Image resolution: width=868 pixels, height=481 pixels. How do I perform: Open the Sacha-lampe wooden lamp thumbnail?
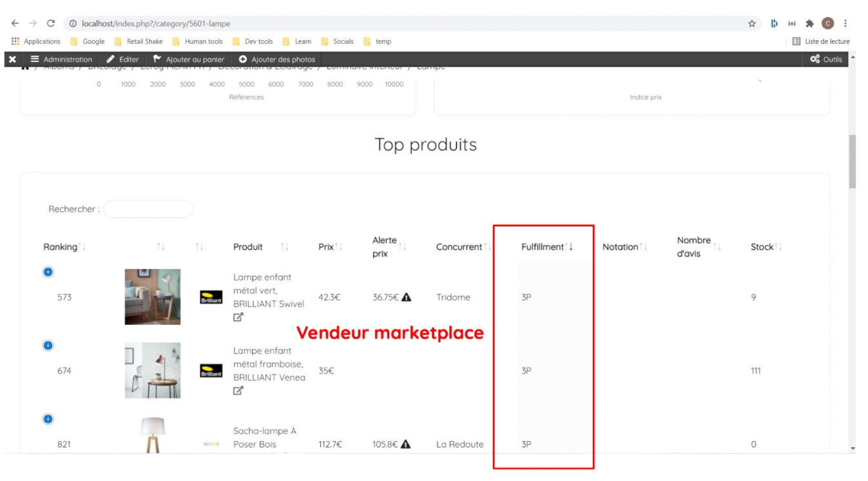[153, 435]
